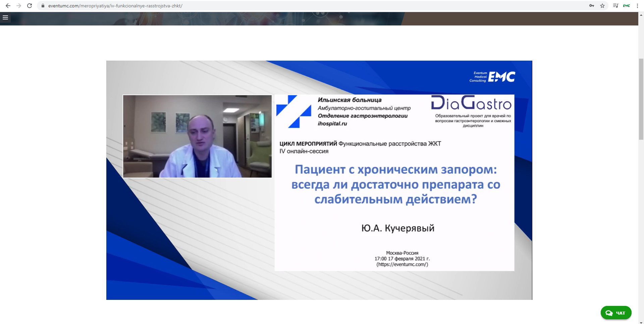Open Chrome's three-dot menu

point(637,6)
